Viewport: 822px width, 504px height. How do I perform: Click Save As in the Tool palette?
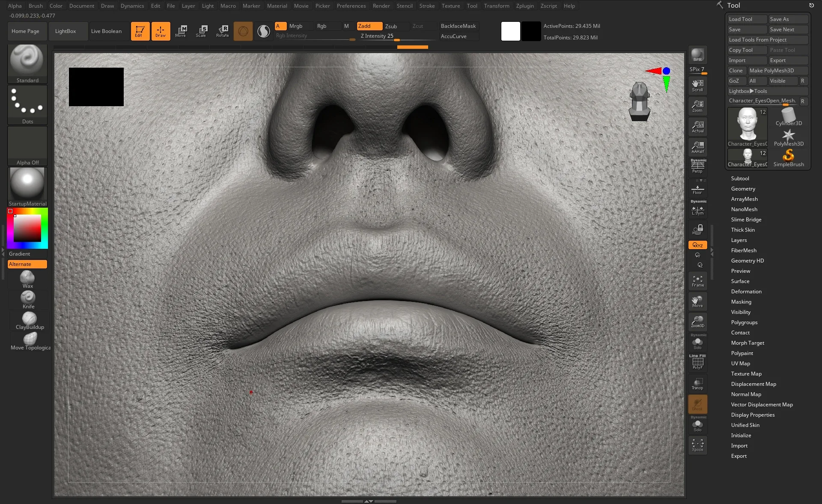pos(788,19)
